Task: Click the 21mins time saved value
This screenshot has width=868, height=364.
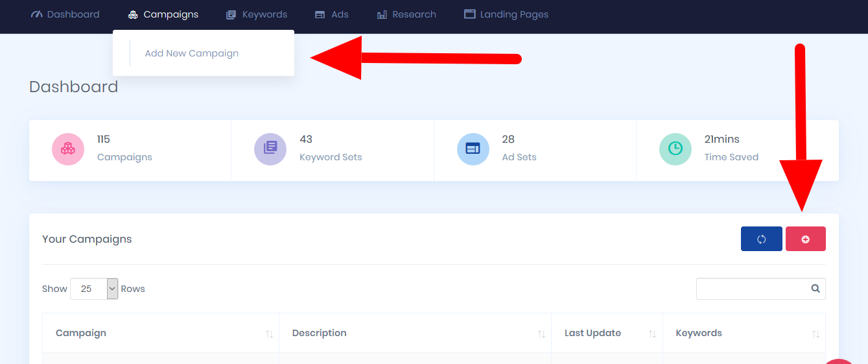Action: (x=721, y=139)
